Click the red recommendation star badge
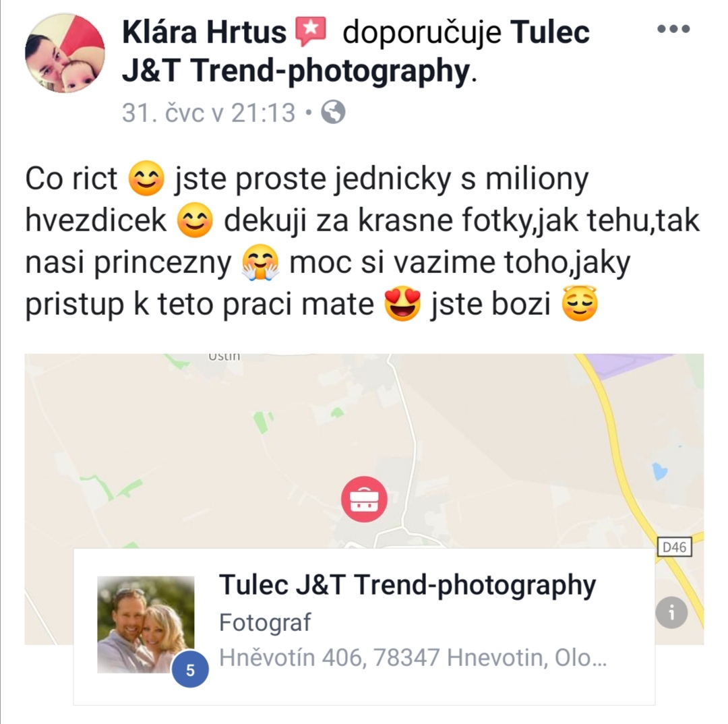Image resolution: width=728 pixels, height=724 pixels. pos(311,31)
